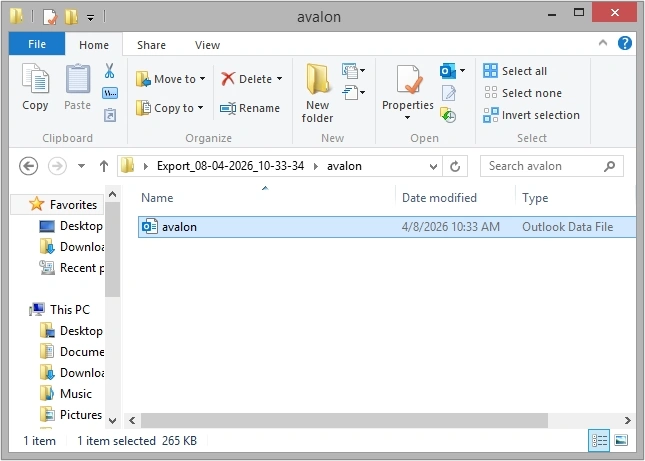Click the search magnifier icon
Image resolution: width=645 pixels, height=461 pixels.
pyautogui.click(x=610, y=166)
